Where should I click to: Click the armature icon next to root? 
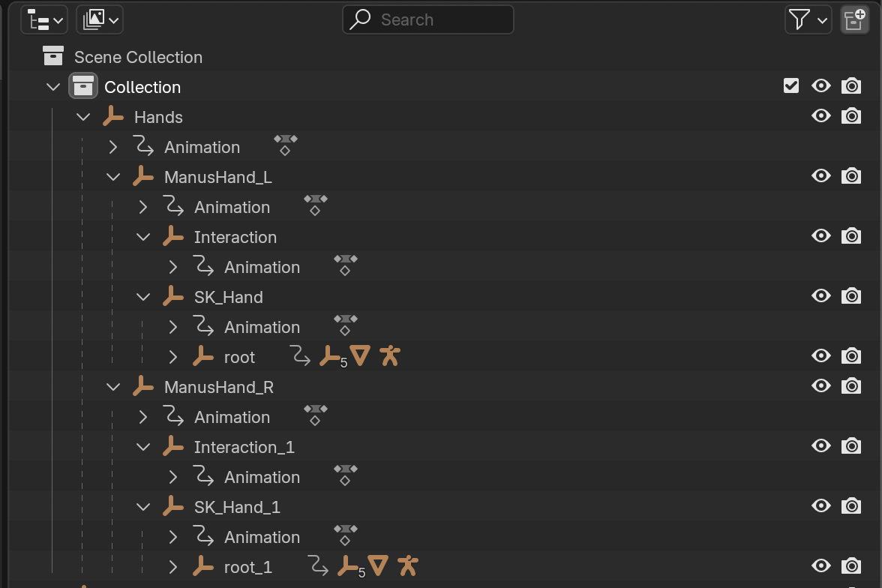point(389,356)
